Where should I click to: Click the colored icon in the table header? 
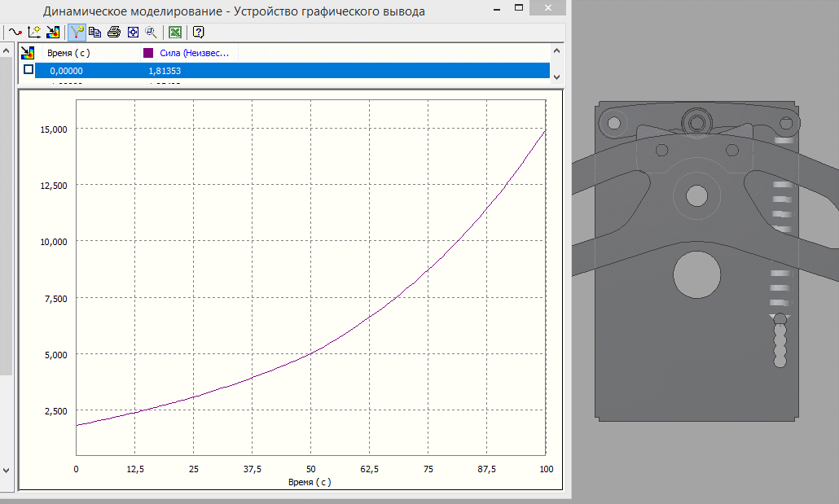coord(28,53)
